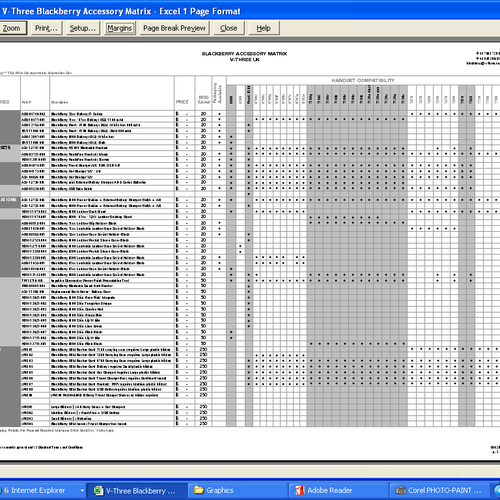This screenshot has height=500, width=500.
Task: Switch to Page Break Preview
Action: 174,28
